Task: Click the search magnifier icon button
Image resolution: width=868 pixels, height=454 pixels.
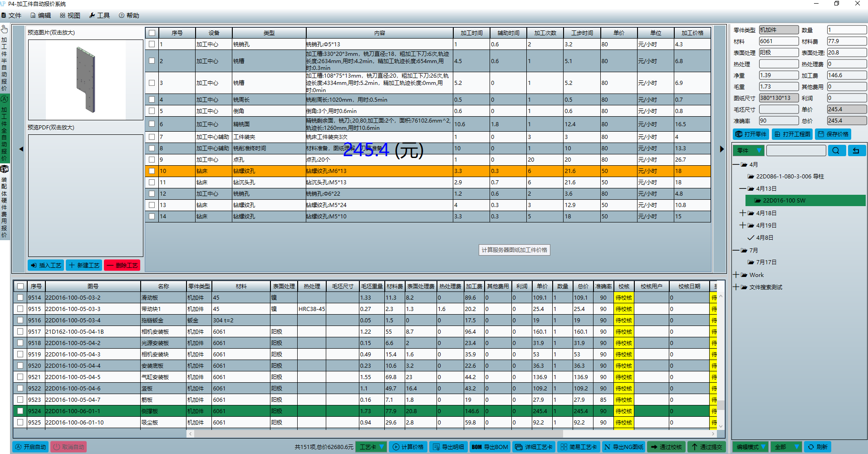Action: point(836,151)
